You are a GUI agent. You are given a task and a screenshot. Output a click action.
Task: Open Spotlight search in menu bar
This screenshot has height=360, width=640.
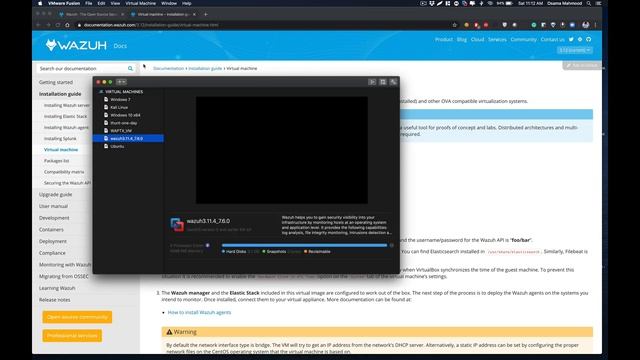(x=589, y=3)
